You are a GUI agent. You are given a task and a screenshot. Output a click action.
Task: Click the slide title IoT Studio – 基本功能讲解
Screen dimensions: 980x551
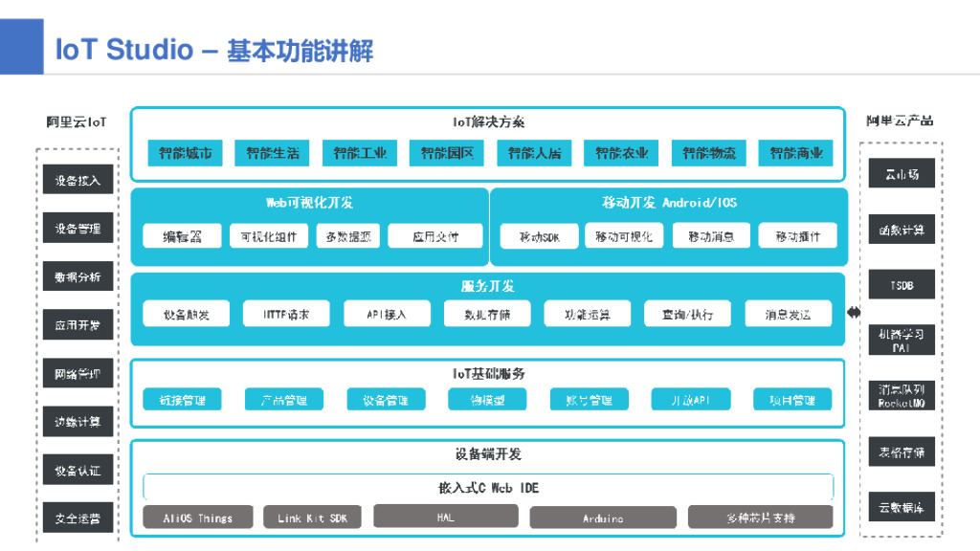pos(213,50)
